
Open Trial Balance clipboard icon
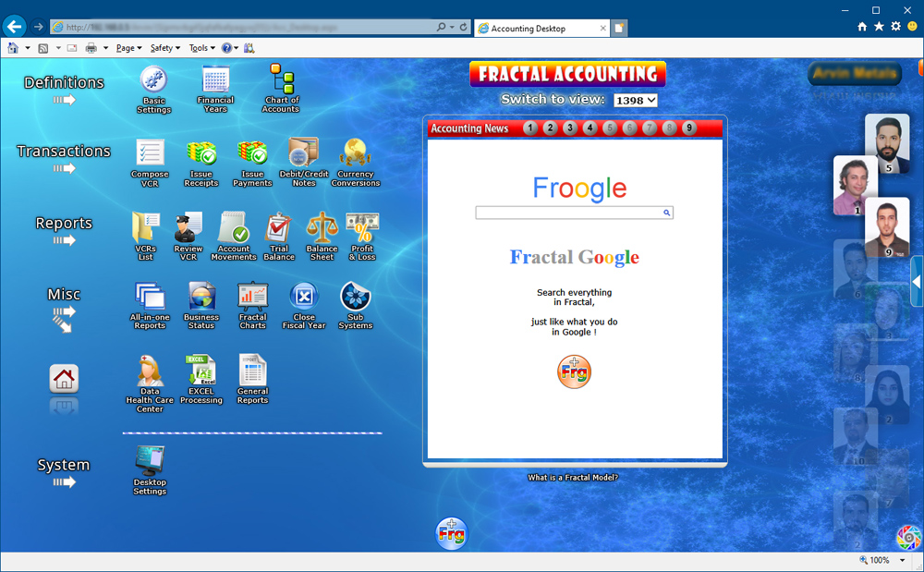(x=278, y=227)
